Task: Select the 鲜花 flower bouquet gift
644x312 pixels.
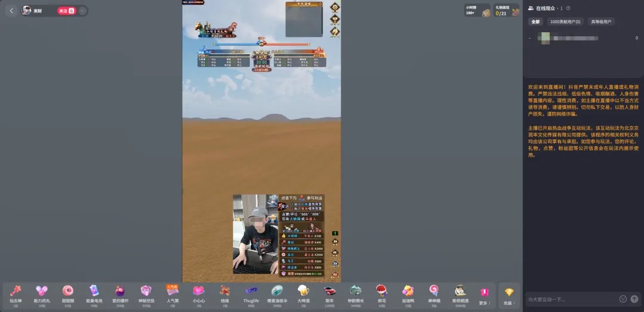Action: 382,292
